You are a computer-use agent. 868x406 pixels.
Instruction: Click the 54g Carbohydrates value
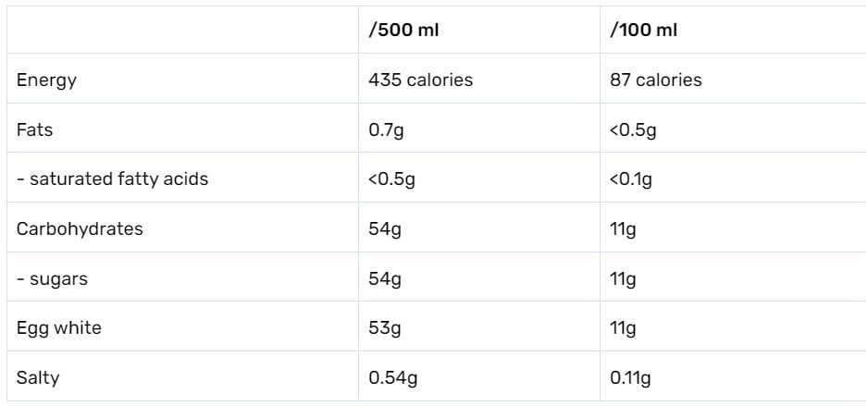point(385,229)
